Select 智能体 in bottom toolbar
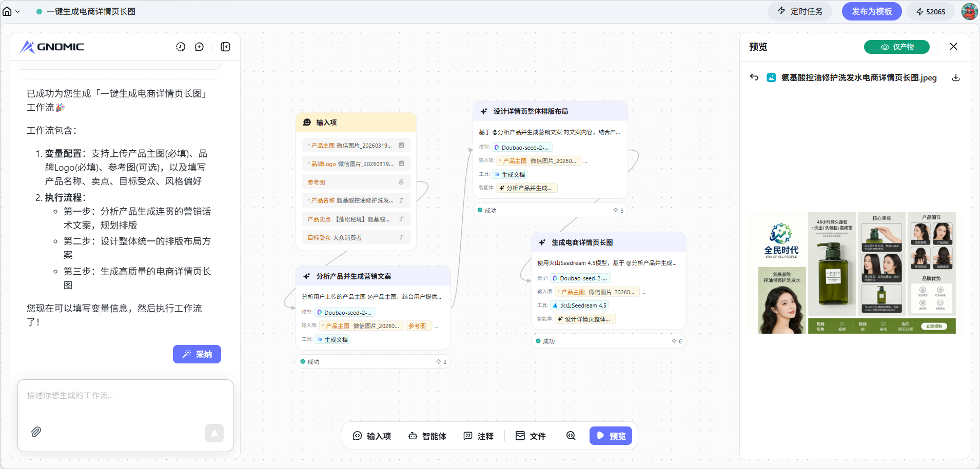980x469 pixels. 427,436
